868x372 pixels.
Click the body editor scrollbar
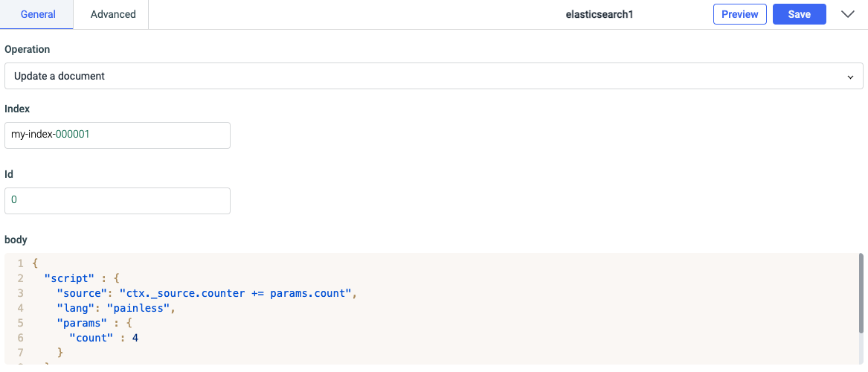(x=861, y=293)
